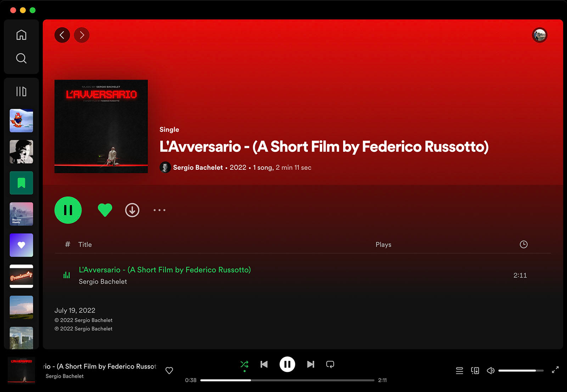Click the ℗ 2022 Sergio Bachelet line
567x392 pixels.
pos(84,329)
